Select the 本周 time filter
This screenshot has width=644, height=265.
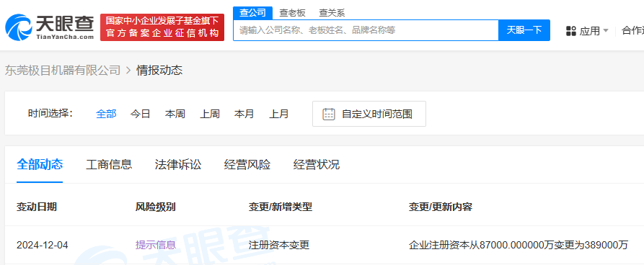point(175,114)
